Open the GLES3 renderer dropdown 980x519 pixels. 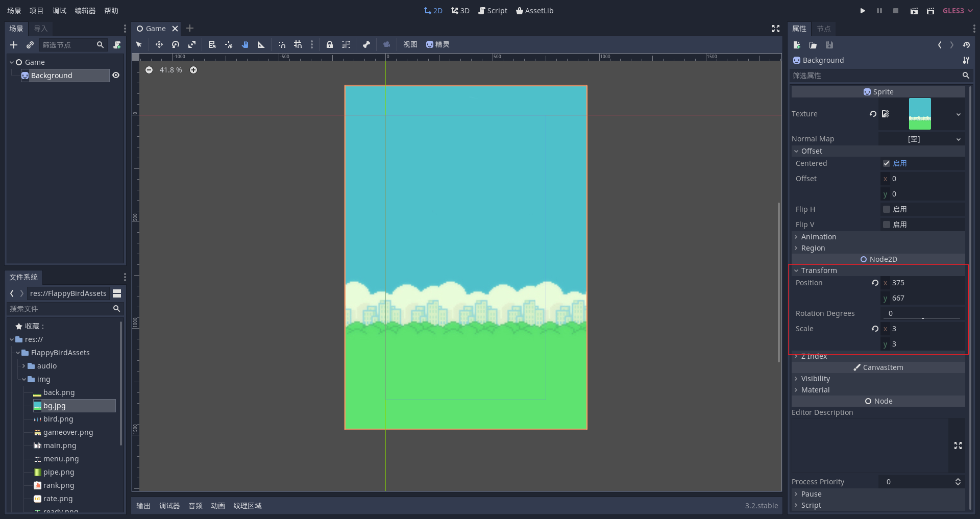(x=958, y=11)
